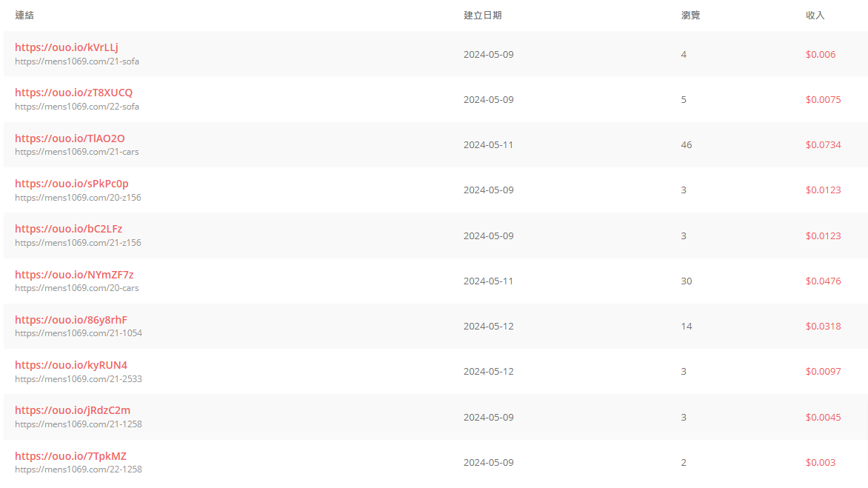Image resolution: width=868 pixels, height=488 pixels.
Task: Open the short link https://ouo.io/TlAO2O
Action: pos(70,138)
